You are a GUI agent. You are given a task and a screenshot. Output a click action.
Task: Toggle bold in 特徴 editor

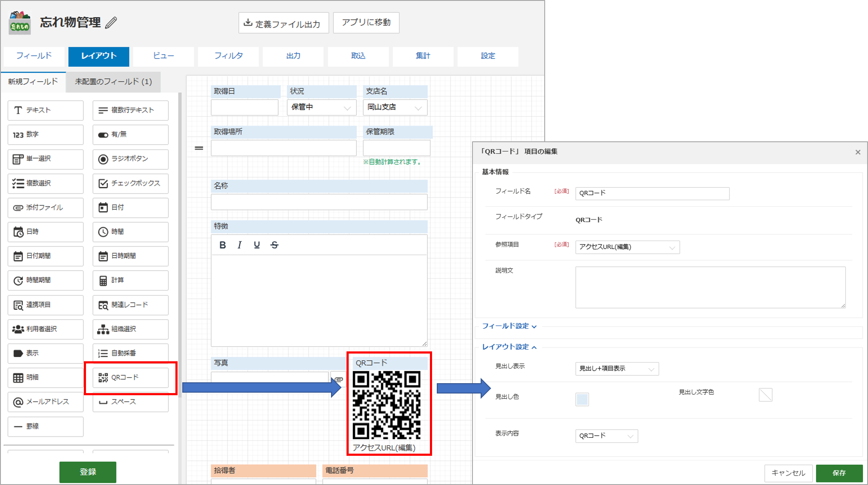tap(222, 245)
